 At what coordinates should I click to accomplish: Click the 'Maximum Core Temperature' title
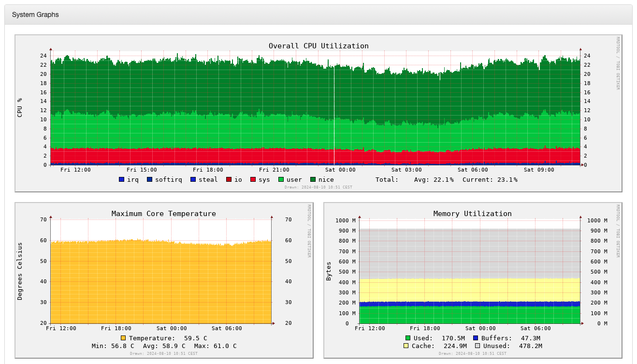point(164,214)
